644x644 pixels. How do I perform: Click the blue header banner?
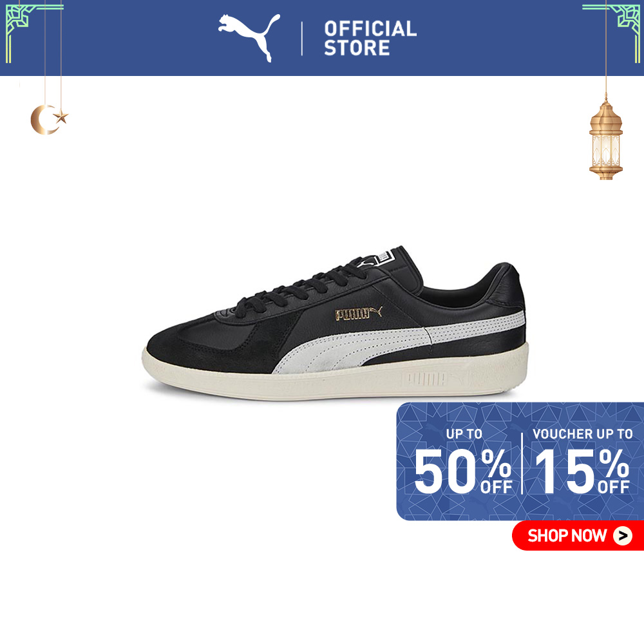[x=322, y=38]
